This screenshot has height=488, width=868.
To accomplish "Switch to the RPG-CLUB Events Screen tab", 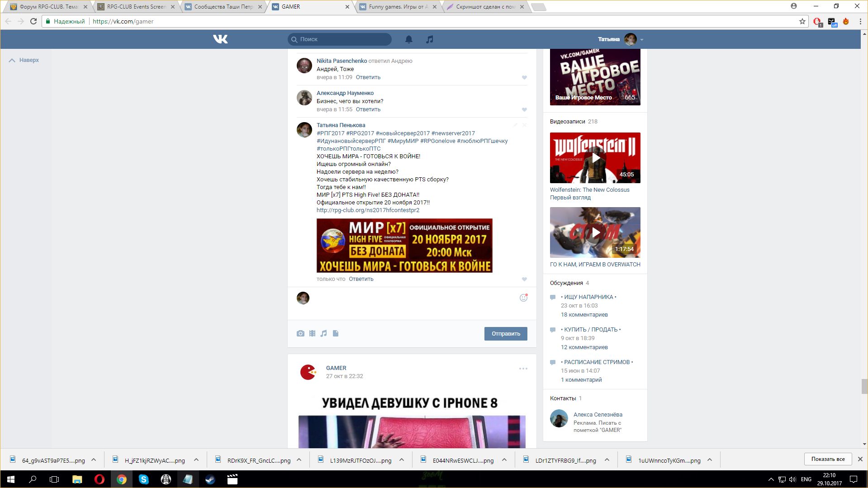I will (136, 7).
